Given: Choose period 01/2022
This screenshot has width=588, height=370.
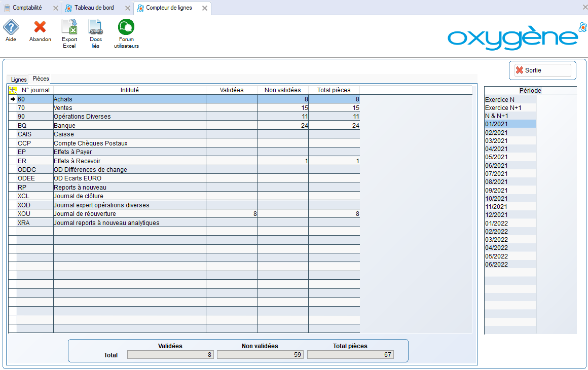Looking at the screenshot, I should [496, 223].
